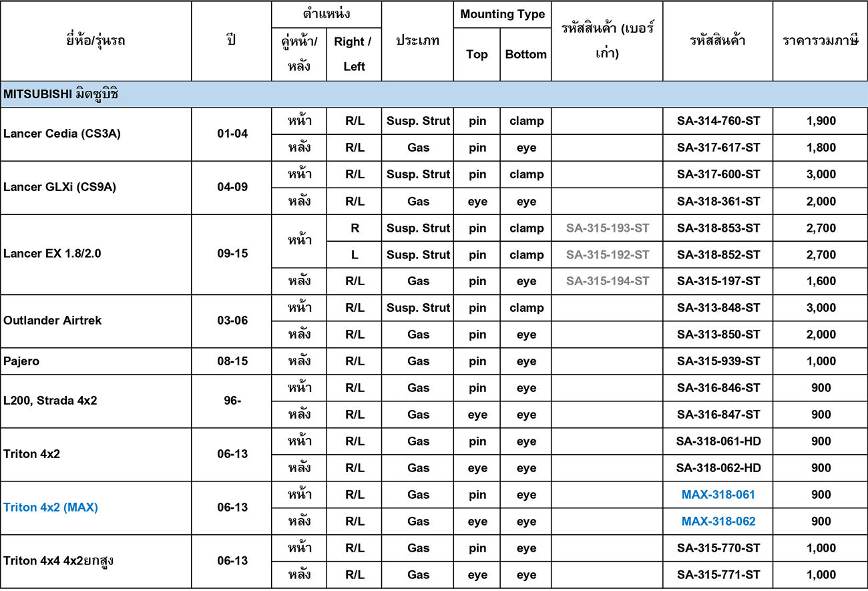Click Susp. Strut type in SA-313-848-ST row
This screenshot has width=868, height=591.
pos(417,308)
